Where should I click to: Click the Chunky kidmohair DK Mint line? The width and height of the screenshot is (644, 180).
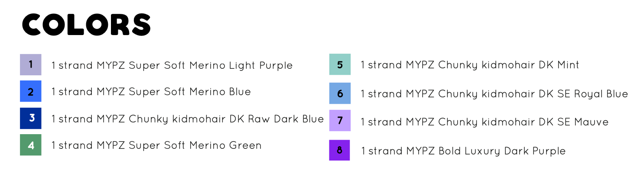click(x=470, y=65)
